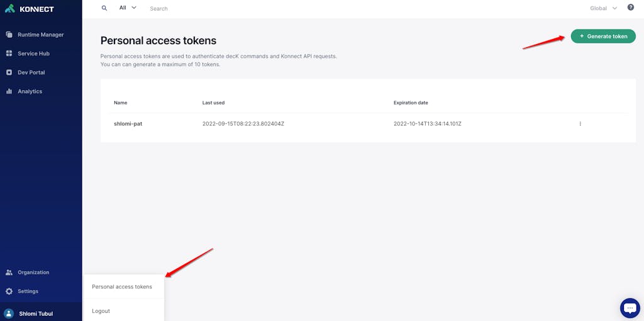Open the Global region dropdown
The image size is (644, 321).
pyautogui.click(x=603, y=8)
